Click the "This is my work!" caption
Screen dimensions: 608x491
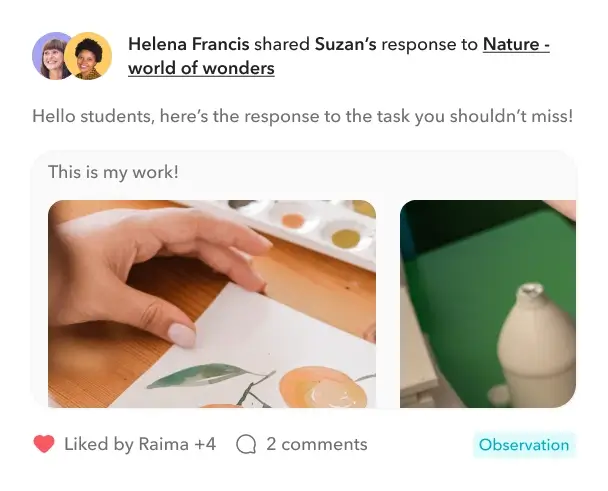tap(113, 172)
